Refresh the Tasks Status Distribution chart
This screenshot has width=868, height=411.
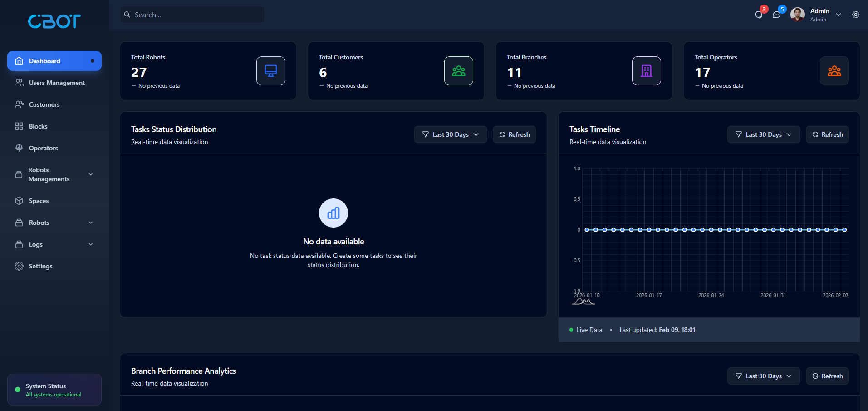[x=514, y=134]
